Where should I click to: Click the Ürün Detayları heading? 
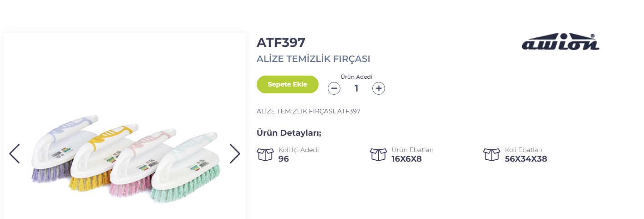[x=289, y=133]
